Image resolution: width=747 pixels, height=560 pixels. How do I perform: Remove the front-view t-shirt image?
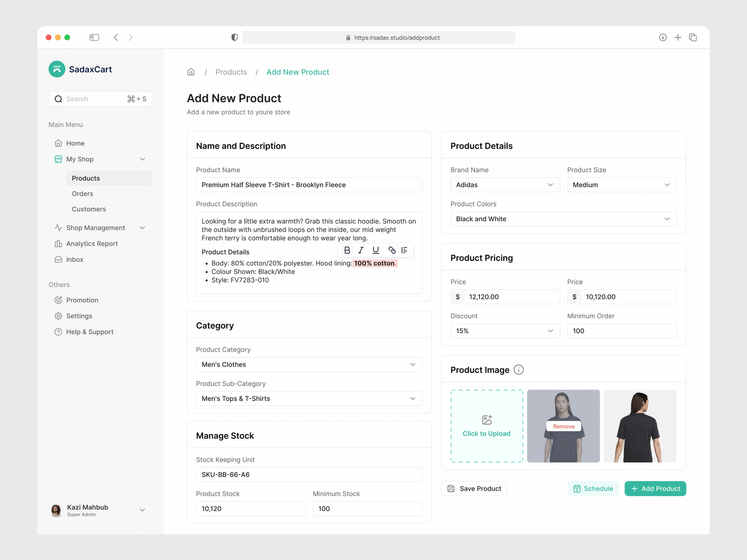[564, 426]
